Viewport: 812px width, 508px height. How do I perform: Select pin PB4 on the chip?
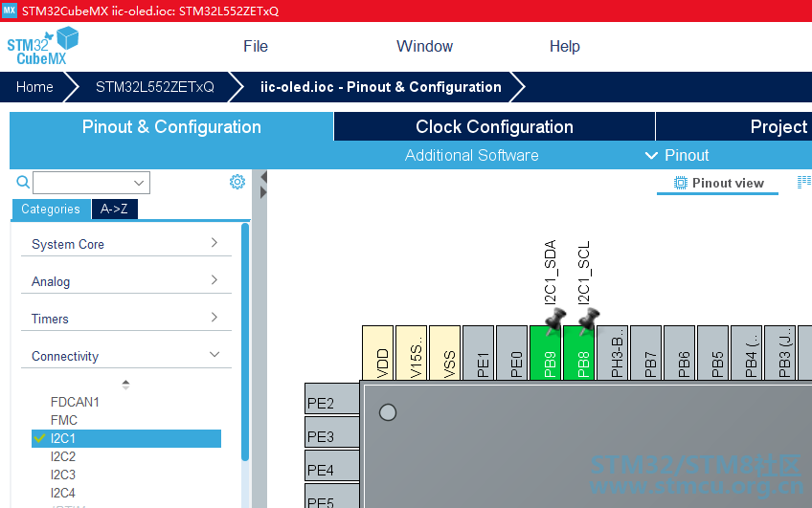[x=746, y=353]
